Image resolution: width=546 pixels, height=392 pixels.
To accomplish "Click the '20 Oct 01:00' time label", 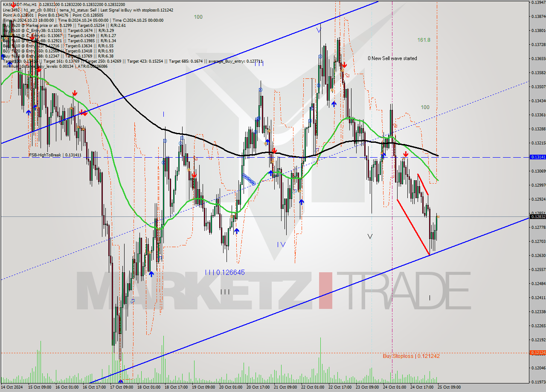I will pyautogui.click(x=231, y=387).
